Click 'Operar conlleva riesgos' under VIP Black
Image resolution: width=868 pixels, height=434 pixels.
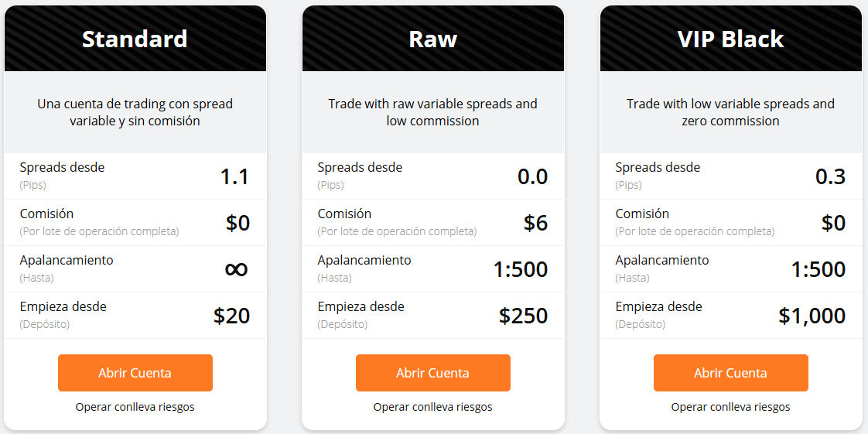pos(730,407)
